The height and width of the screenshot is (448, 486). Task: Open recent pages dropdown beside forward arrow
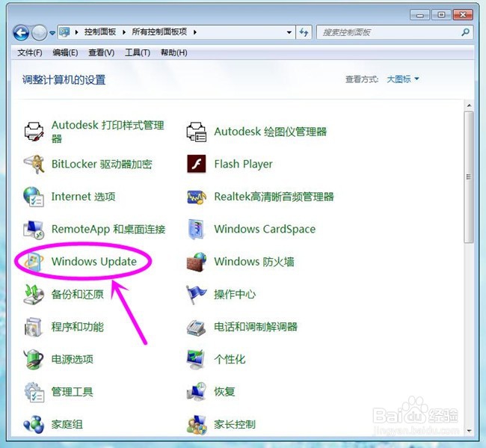point(52,33)
